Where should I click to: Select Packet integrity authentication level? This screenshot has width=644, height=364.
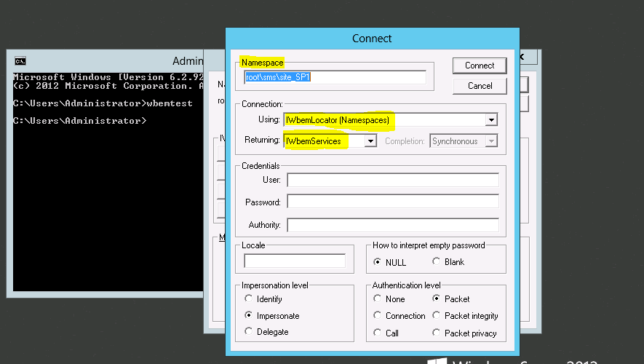pos(437,316)
